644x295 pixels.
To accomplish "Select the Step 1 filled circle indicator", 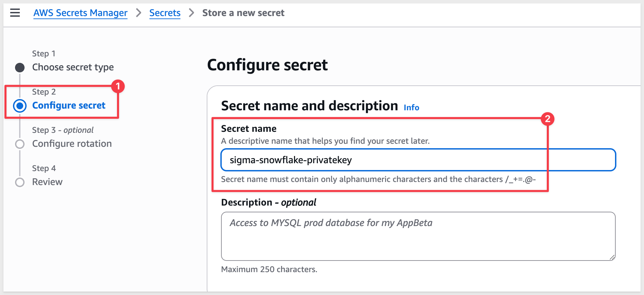I will tap(20, 68).
